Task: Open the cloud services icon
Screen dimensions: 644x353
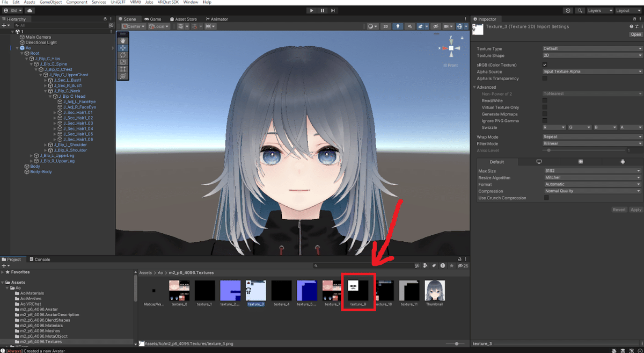Action: pyautogui.click(x=29, y=10)
